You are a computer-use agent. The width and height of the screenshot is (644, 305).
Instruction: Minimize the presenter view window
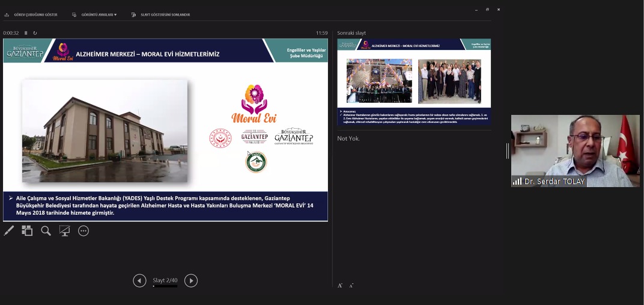476,10
